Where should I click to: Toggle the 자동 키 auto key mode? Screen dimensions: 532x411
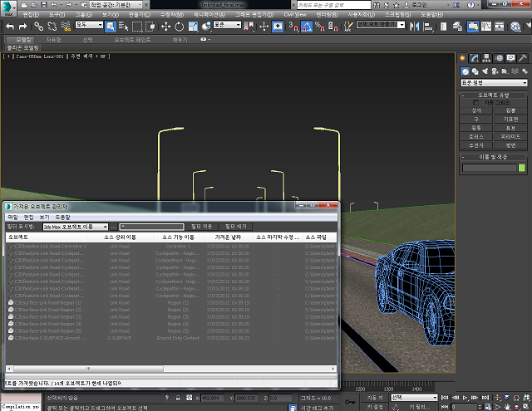coord(375,398)
